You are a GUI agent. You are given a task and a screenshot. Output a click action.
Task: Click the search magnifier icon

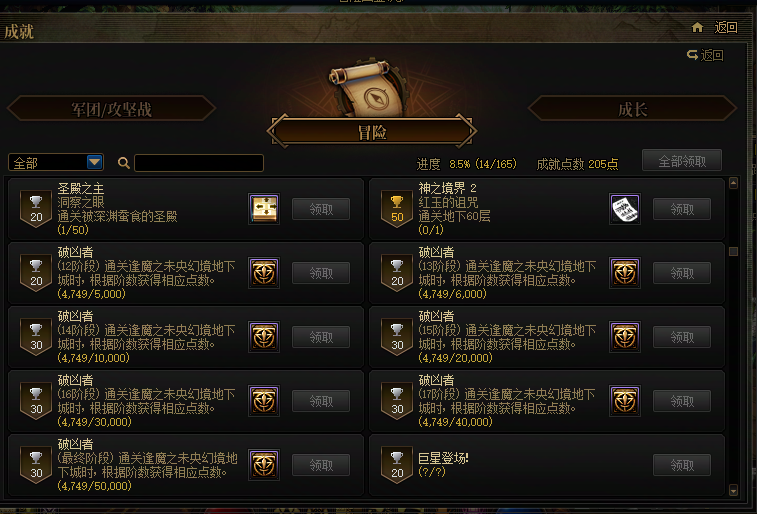(124, 163)
